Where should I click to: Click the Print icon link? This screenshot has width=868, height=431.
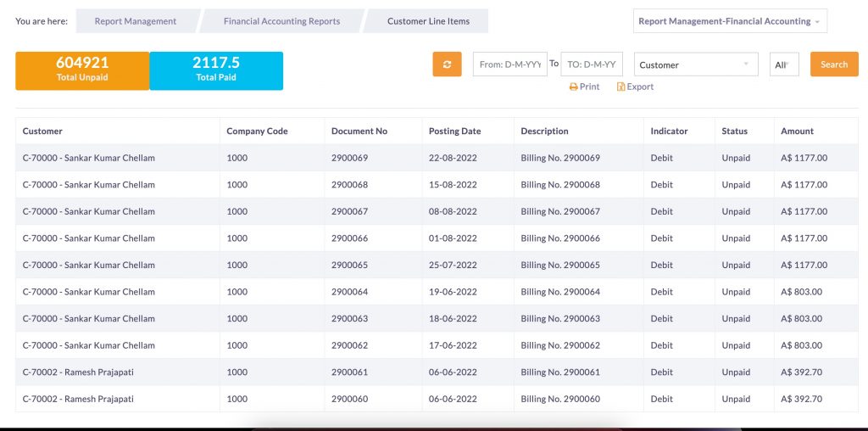(x=585, y=87)
